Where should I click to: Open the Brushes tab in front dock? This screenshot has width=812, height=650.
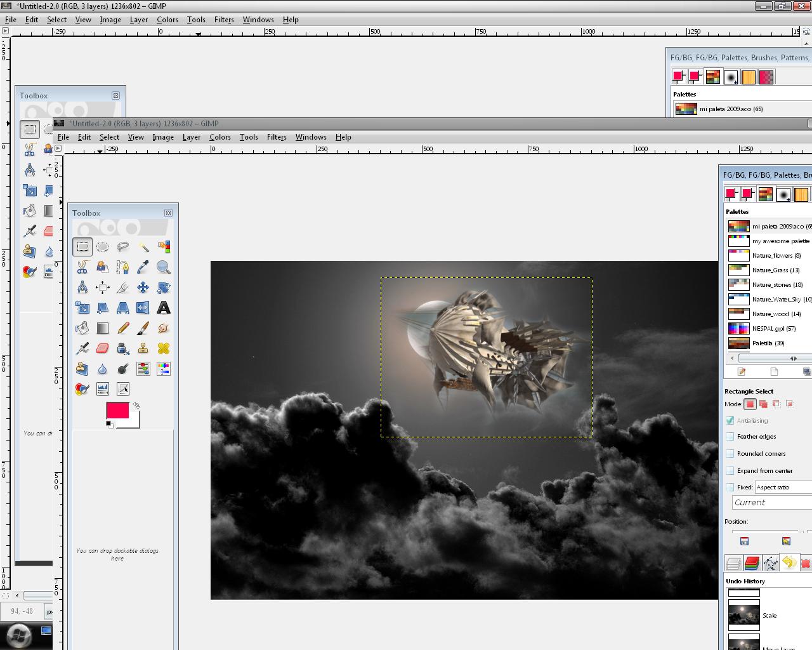783,194
